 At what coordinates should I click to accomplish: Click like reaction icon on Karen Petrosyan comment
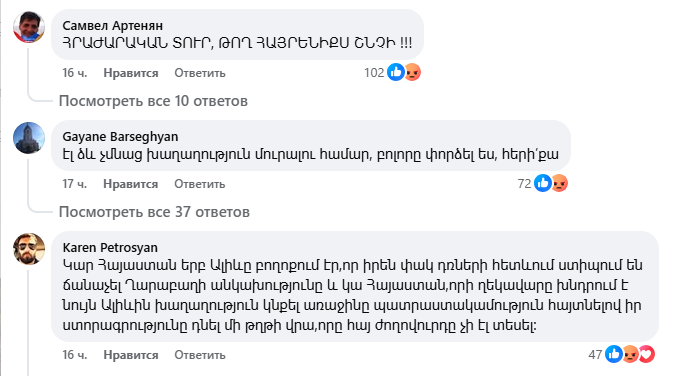(614, 354)
